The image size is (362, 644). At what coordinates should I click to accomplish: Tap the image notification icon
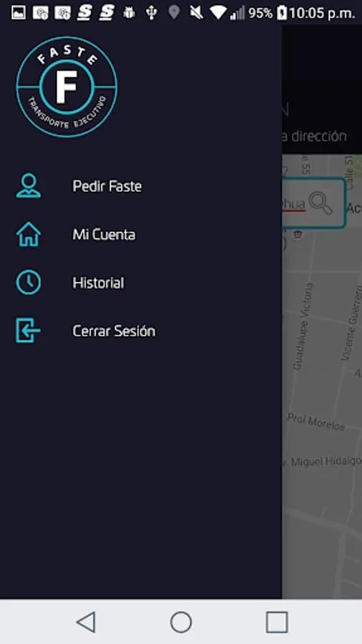click(x=19, y=13)
